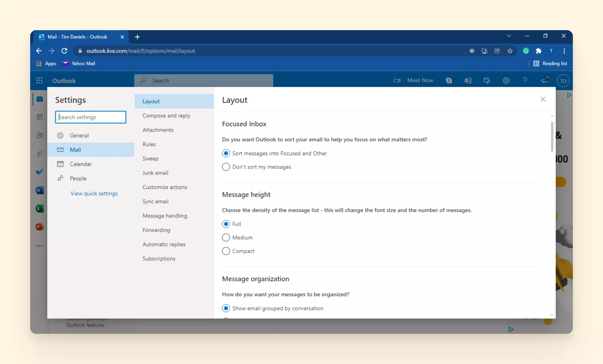Open My Day calendar pane icon

pyautogui.click(x=487, y=81)
